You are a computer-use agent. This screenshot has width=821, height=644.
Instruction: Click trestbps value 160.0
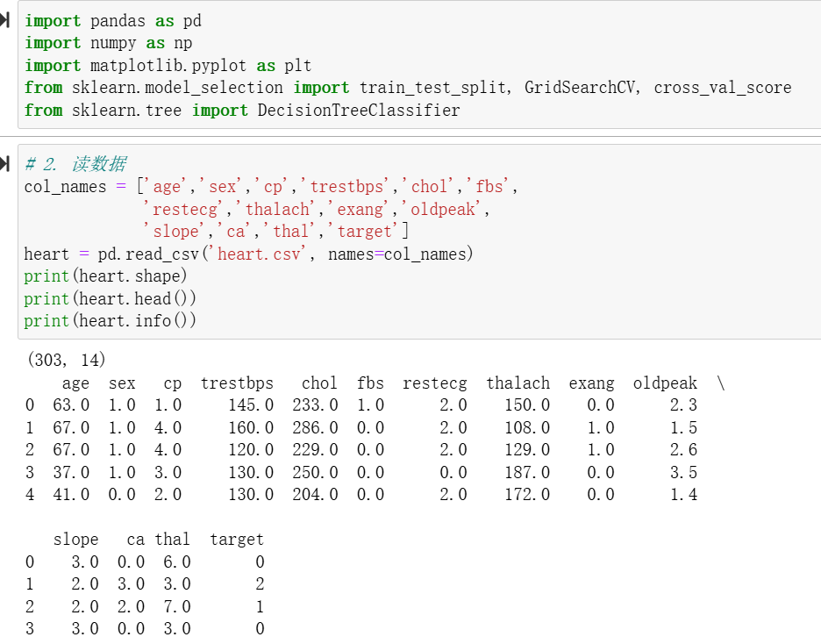pos(251,428)
